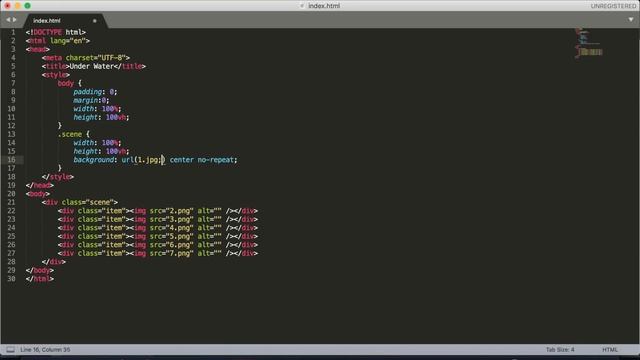Image resolution: width=640 pixels, height=360 pixels.
Task: Click the closing body tag line 29
Action: click(40, 270)
